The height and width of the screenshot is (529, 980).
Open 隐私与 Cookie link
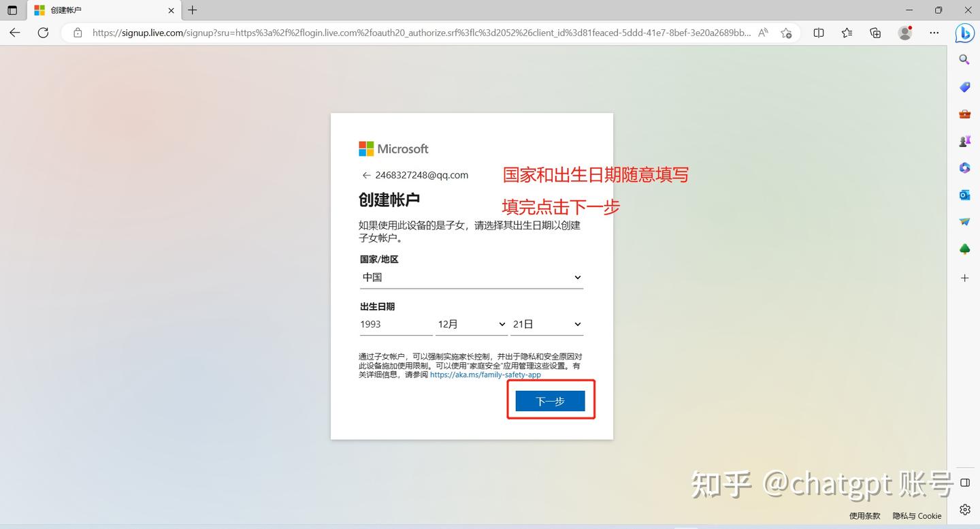(x=917, y=516)
